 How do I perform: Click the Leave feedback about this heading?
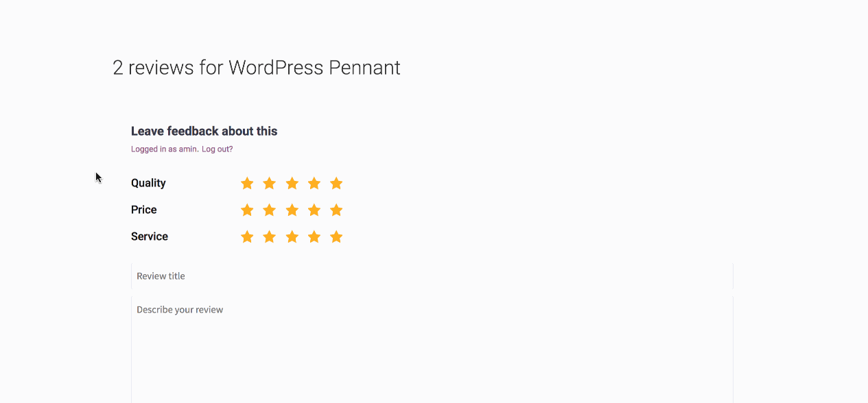[204, 131]
